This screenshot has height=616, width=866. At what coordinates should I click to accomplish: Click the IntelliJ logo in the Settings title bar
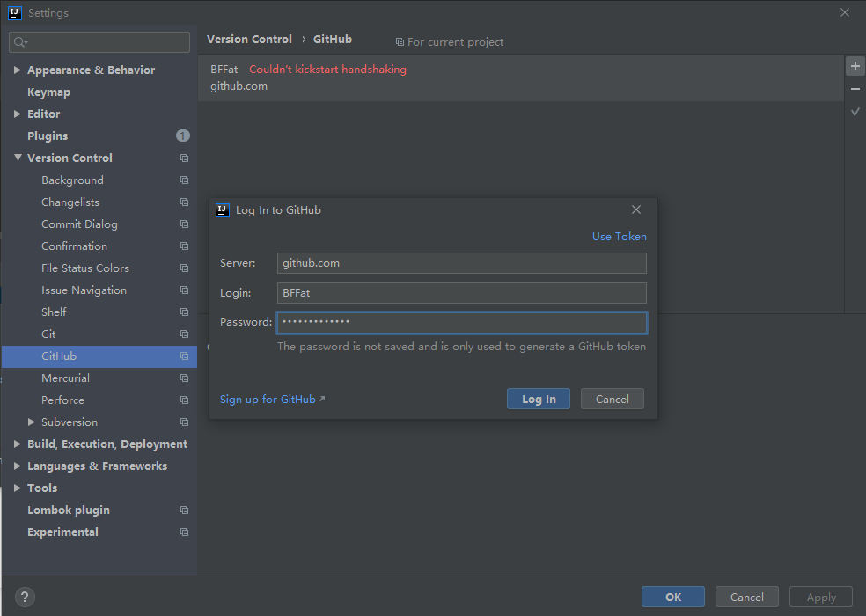[x=14, y=12]
